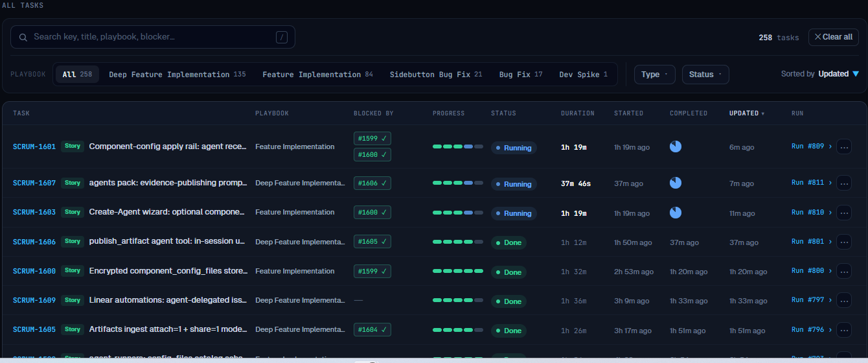Open task link SCRUM-1603

[x=34, y=212]
